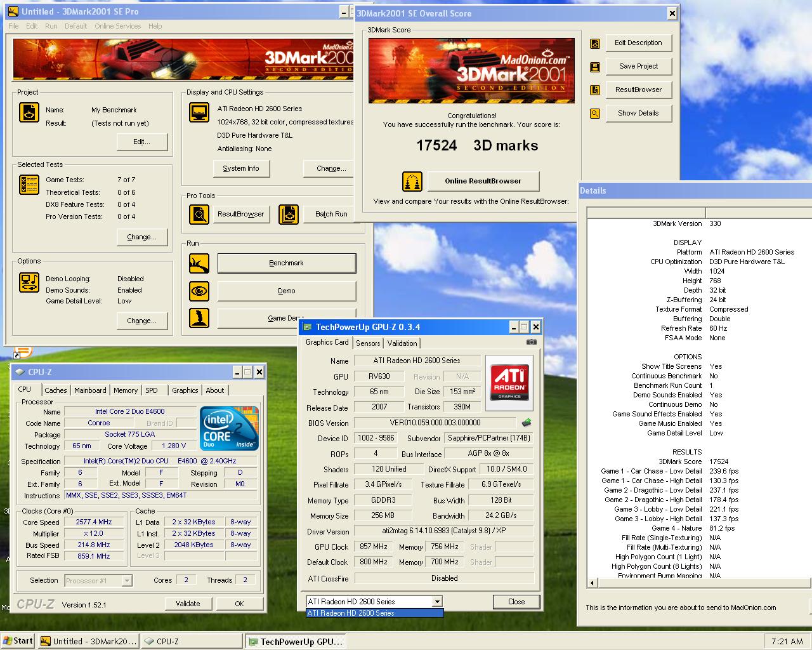
Task: Click the GPU-Z screenshot camera icon
Action: [x=532, y=342]
